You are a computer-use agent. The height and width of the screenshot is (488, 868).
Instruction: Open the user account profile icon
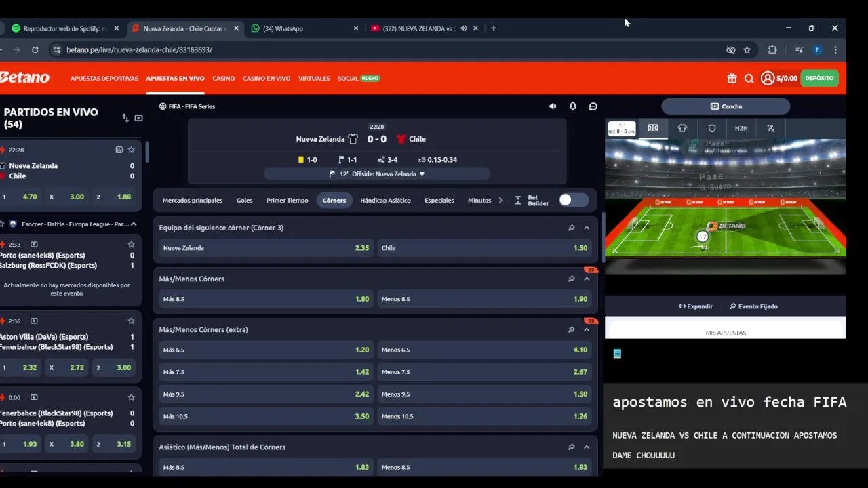tap(768, 78)
